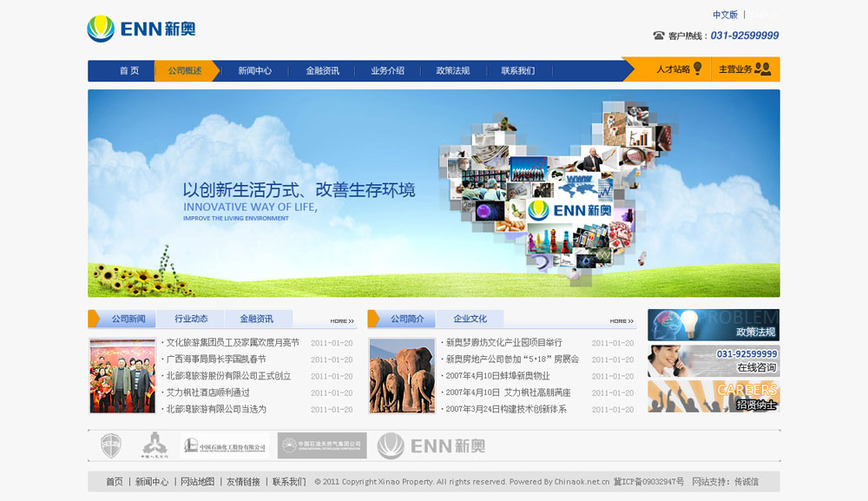868x501 pixels.
Task: Click the people icon next to 主营业务
Action: (762, 69)
